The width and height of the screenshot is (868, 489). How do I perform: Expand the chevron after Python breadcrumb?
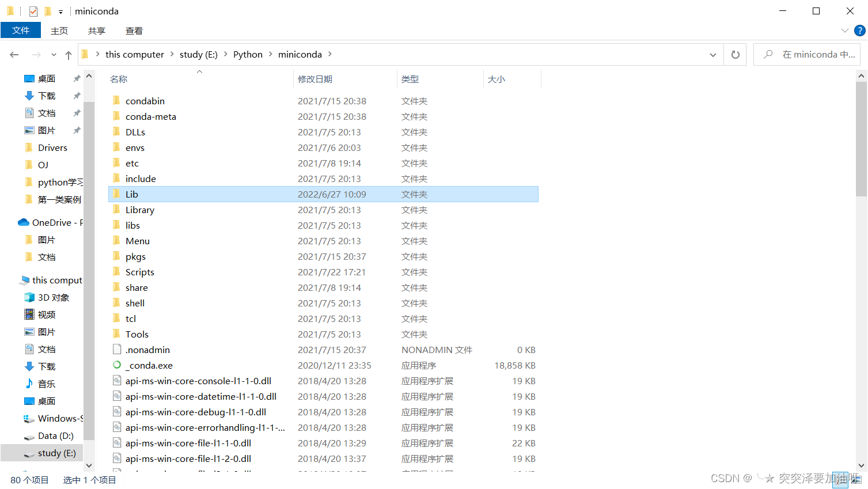point(270,54)
